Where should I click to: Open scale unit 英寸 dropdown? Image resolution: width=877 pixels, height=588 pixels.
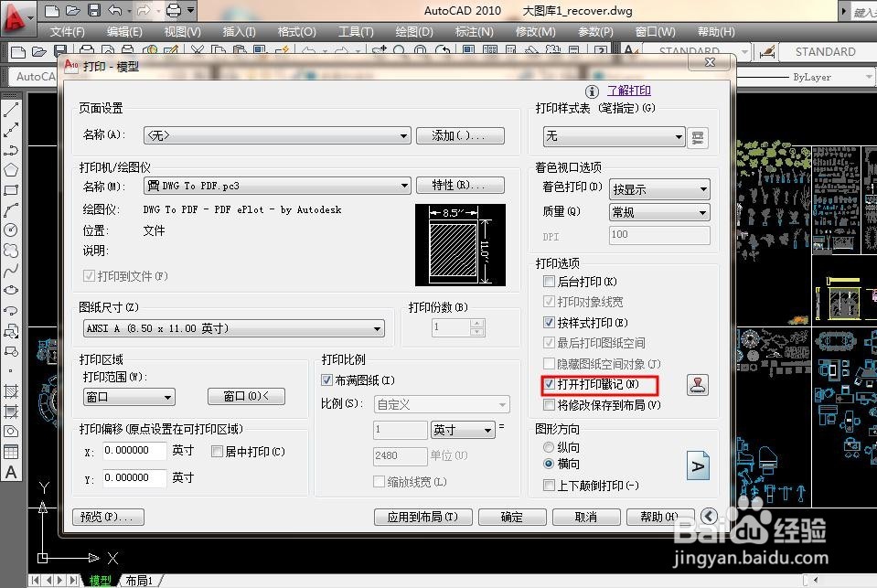point(463,430)
